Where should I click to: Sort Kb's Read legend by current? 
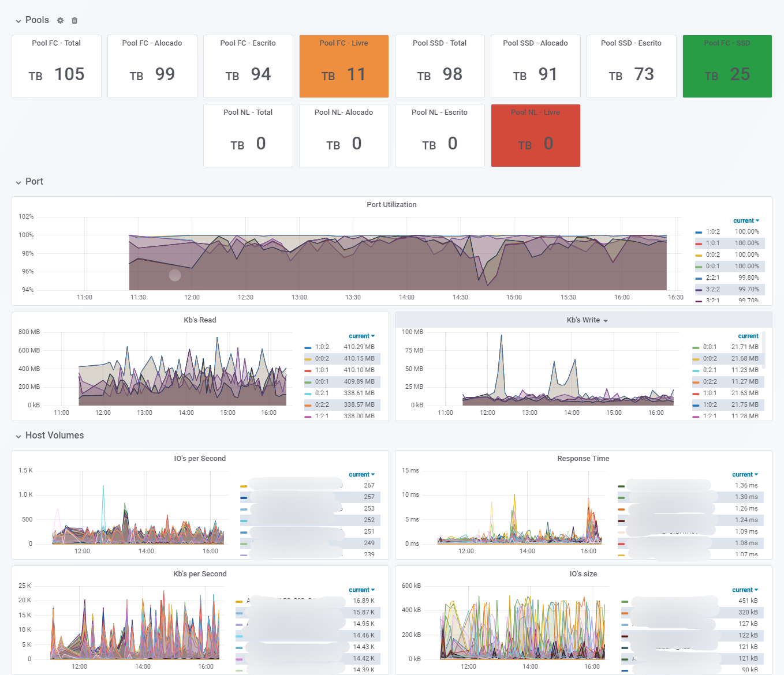(x=361, y=336)
